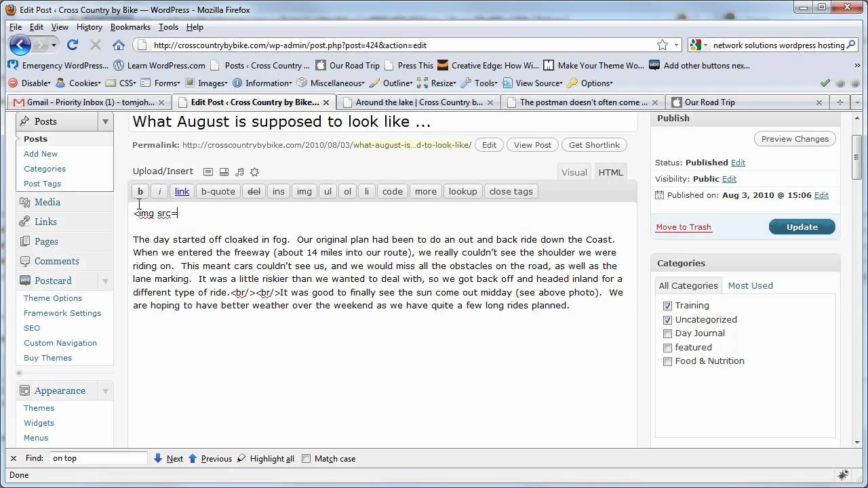
Task: Uncheck the Uncategorized category
Action: point(668,320)
